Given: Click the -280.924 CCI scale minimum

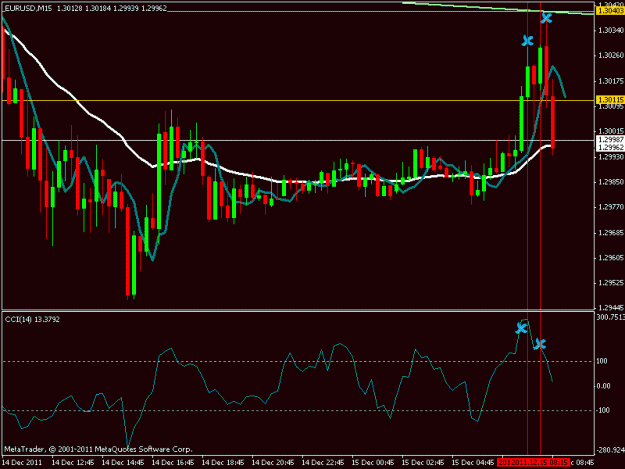Looking at the screenshot, I should point(610,450).
